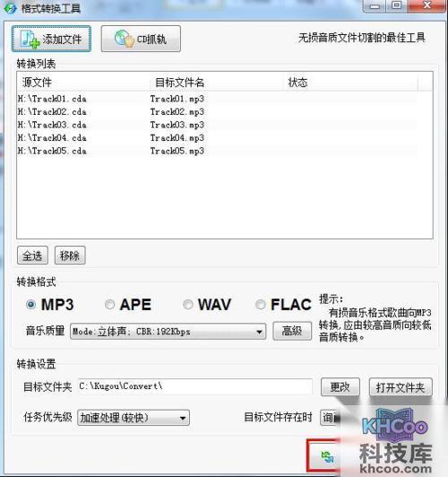Viewport: 448px width, 477px height.
Task: Click the app icon in the title bar
Action: pos(10,8)
